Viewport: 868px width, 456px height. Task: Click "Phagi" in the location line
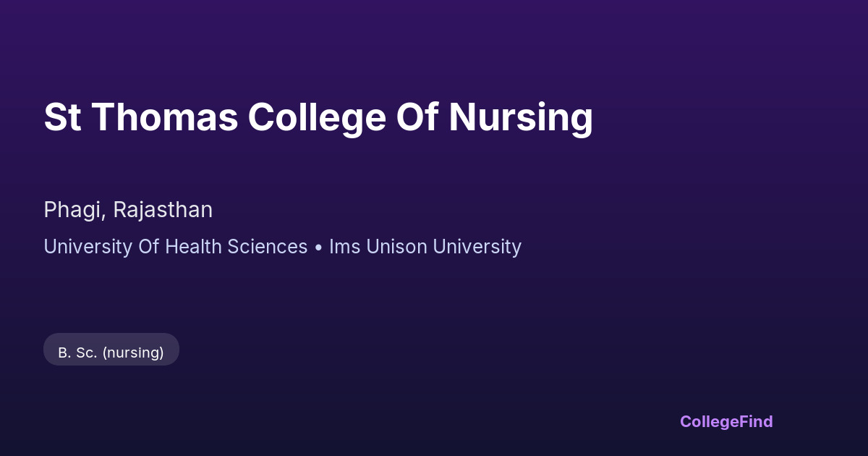[75, 210]
